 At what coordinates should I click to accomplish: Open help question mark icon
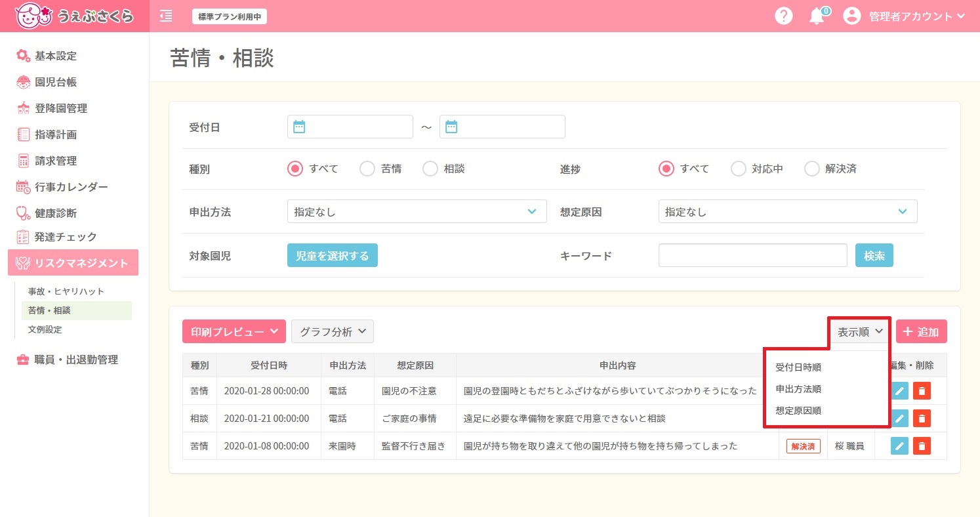[x=784, y=16]
